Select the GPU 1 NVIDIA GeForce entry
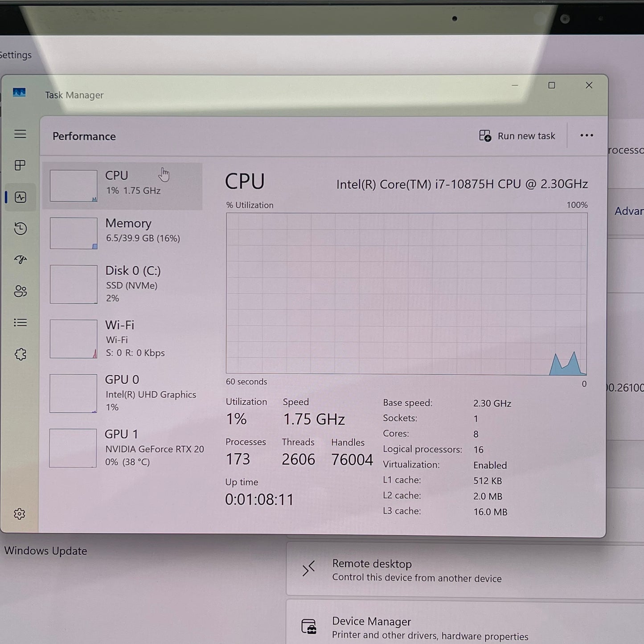Viewport: 644px width, 644px height. (123, 448)
